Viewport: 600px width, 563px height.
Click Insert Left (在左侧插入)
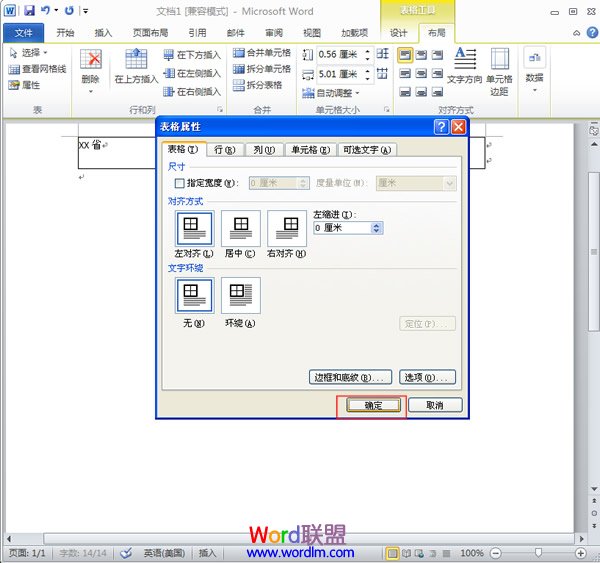tap(192, 73)
